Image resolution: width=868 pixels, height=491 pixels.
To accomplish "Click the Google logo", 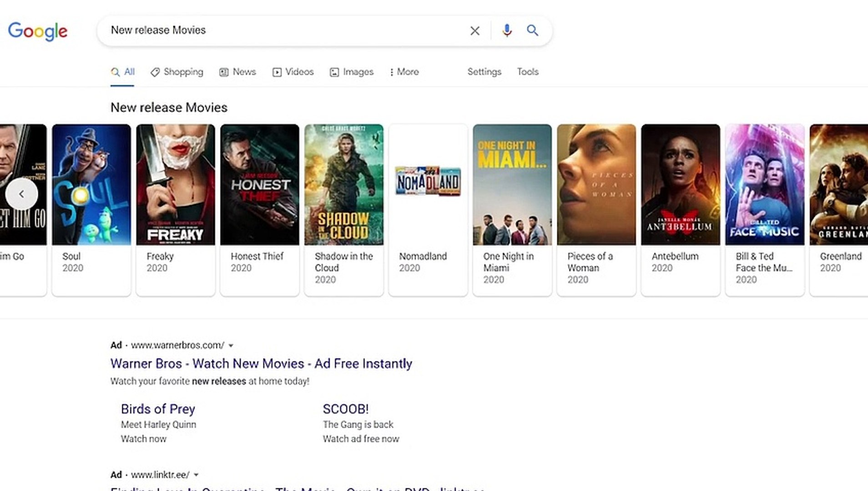I will pyautogui.click(x=38, y=31).
